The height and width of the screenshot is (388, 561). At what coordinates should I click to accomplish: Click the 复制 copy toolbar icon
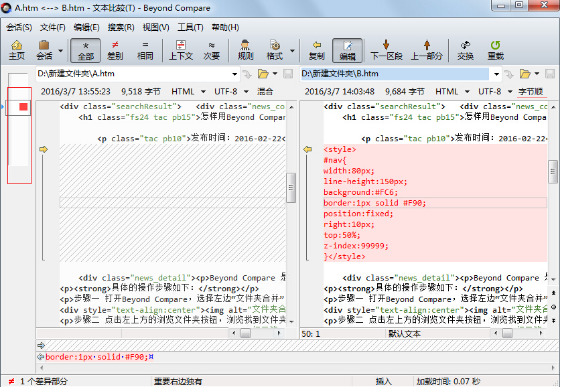[316, 50]
